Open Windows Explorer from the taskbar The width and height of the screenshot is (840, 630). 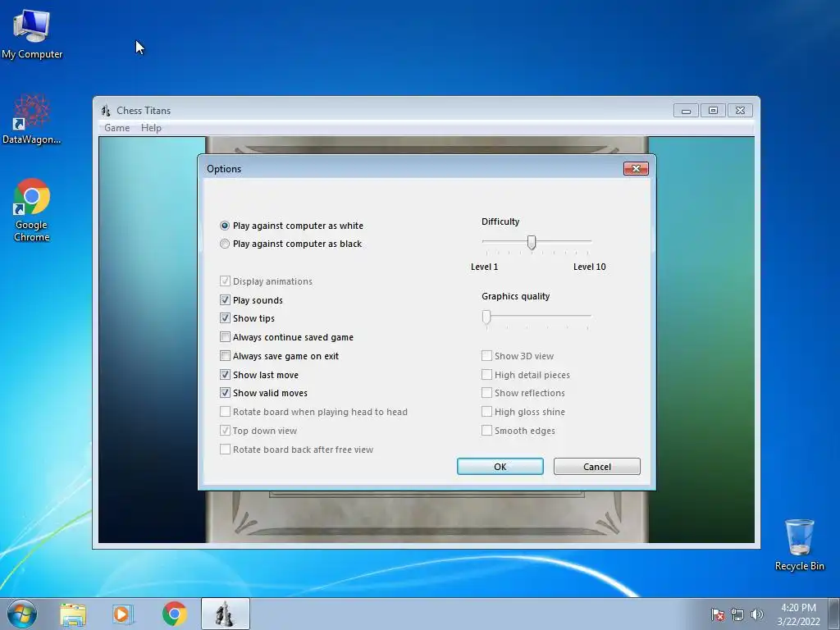(x=73, y=614)
